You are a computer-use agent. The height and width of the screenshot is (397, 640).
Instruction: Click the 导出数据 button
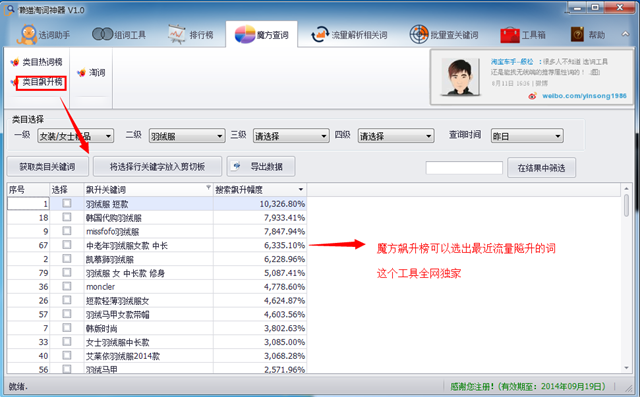261,166
